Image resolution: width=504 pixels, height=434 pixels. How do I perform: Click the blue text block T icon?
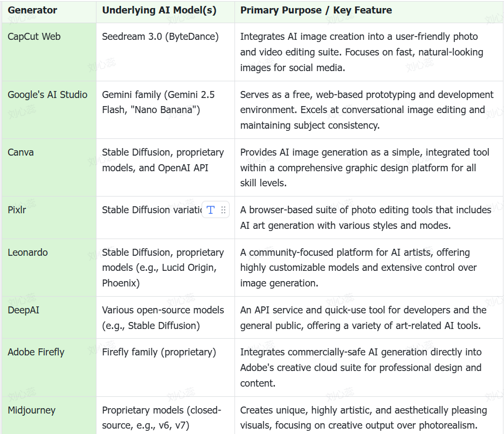point(211,210)
